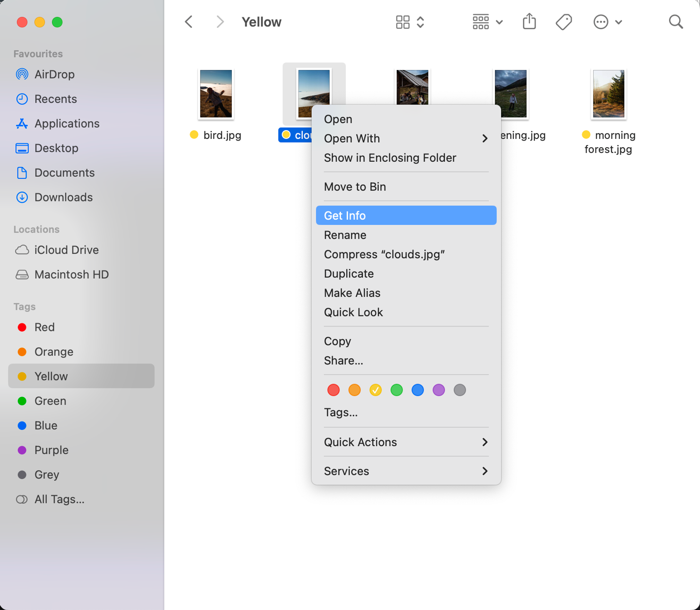This screenshot has height=610, width=700.
Task: Select iCloud Drive in Locations
Action: [66, 250]
